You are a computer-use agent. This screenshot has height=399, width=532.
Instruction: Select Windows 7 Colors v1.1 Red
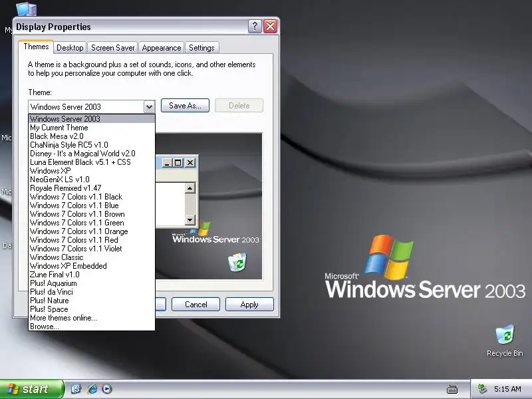[92, 240]
